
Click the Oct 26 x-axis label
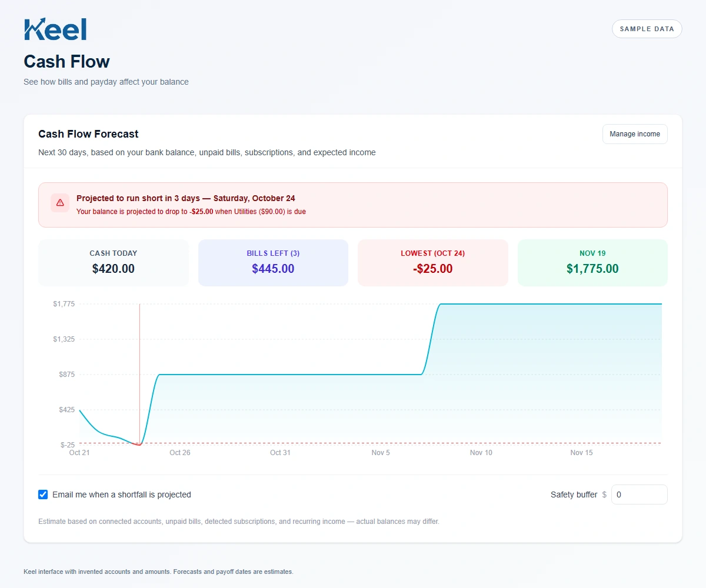coord(180,453)
